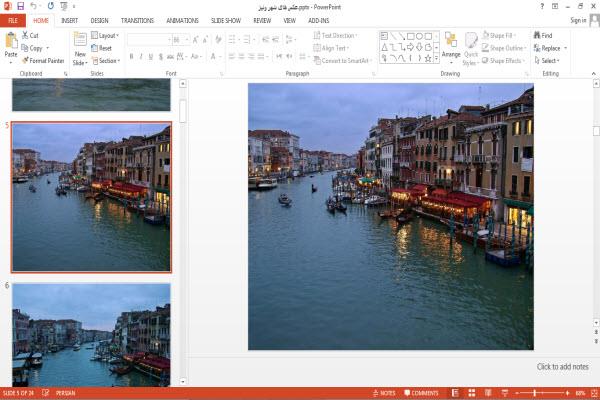
Task: Switch to the VIEW tab
Action: pos(289,21)
